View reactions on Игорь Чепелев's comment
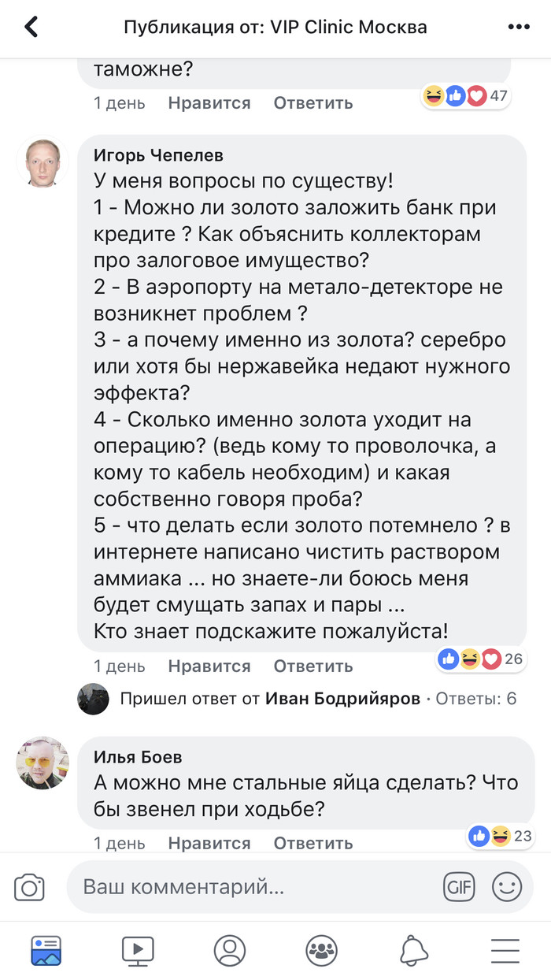This screenshot has height=980, width=551. coord(481,659)
